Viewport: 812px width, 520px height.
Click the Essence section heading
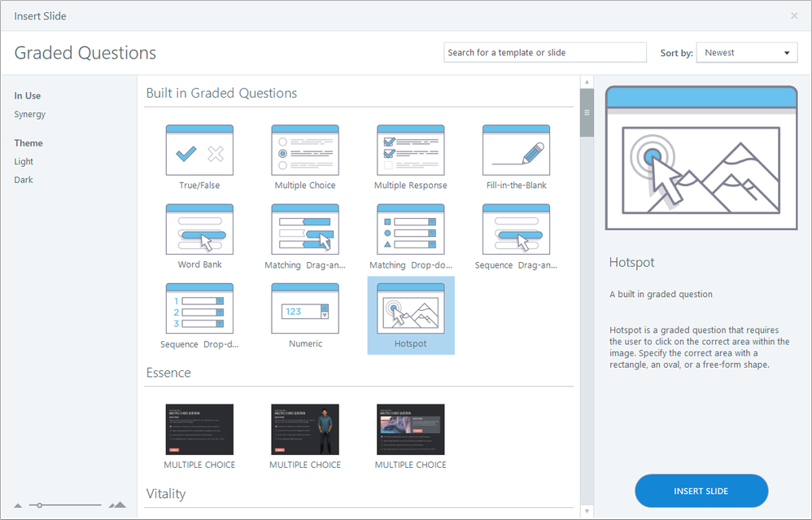click(x=168, y=373)
